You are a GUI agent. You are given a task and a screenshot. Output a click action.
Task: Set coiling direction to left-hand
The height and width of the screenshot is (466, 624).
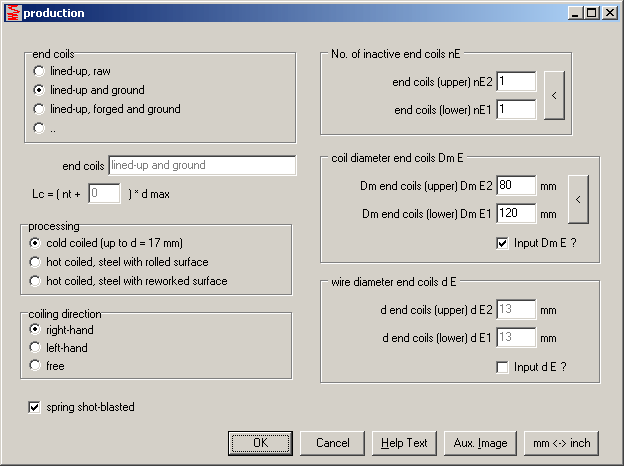pos(36,347)
